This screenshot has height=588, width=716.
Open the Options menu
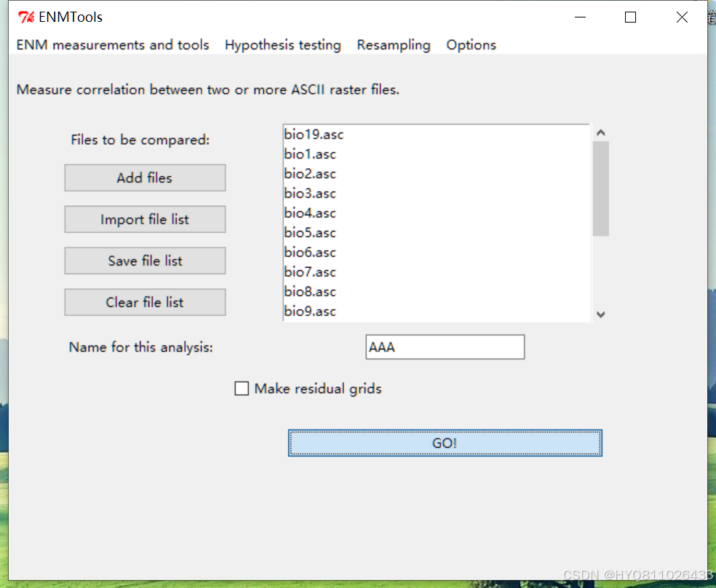click(x=472, y=44)
